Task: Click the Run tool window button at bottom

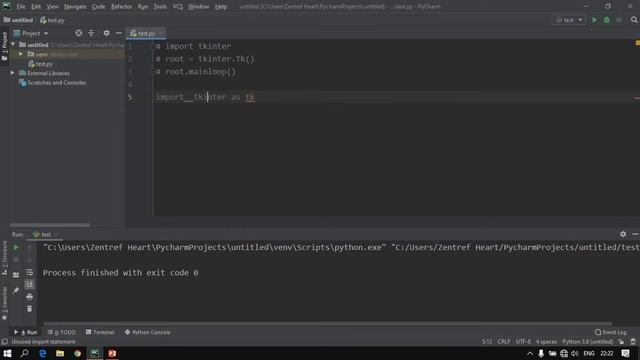Action: click(x=25, y=332)
